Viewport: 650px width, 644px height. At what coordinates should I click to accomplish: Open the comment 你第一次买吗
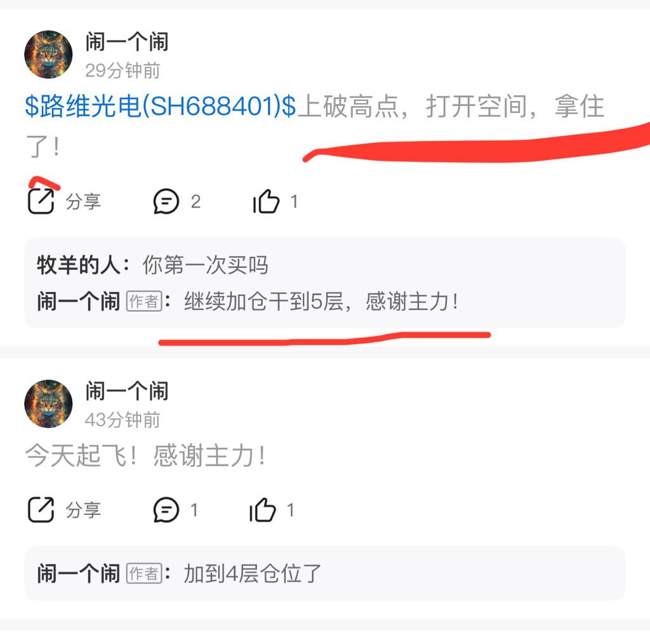click(x=206, y=265)
